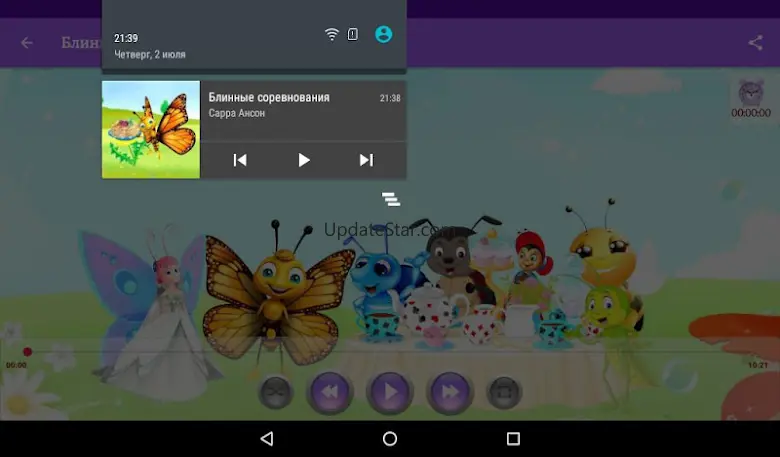Tap the author name 'Сарра Ансон'
The height and width of the screenshot is (457, 780).
coord(237,113)
